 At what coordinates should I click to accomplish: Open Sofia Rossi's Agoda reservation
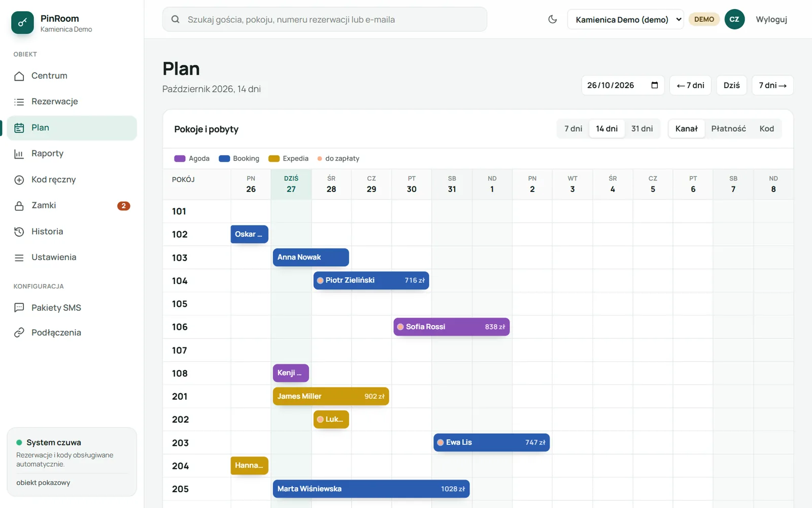[451, 327]
